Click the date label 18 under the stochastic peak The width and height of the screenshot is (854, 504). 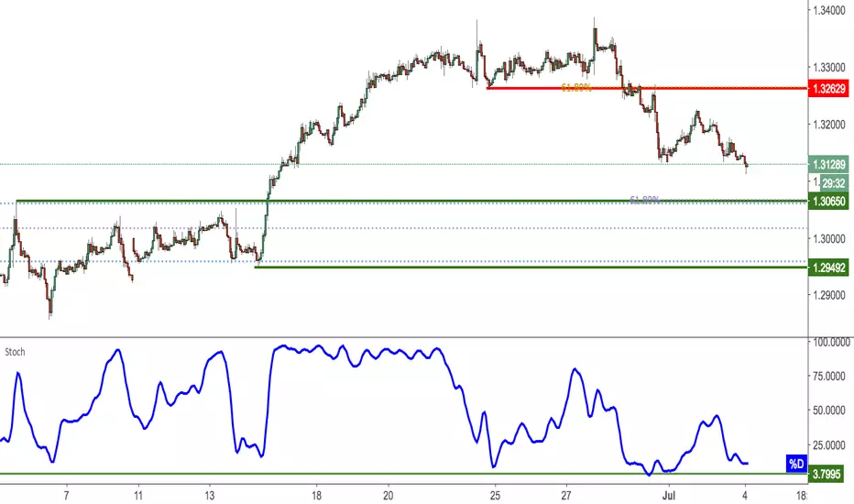point(316,496)
